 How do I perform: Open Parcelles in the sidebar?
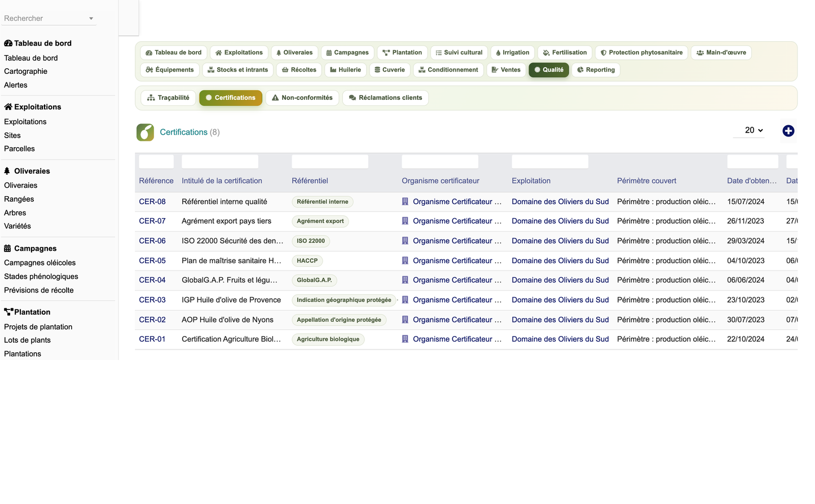(19, 149)
